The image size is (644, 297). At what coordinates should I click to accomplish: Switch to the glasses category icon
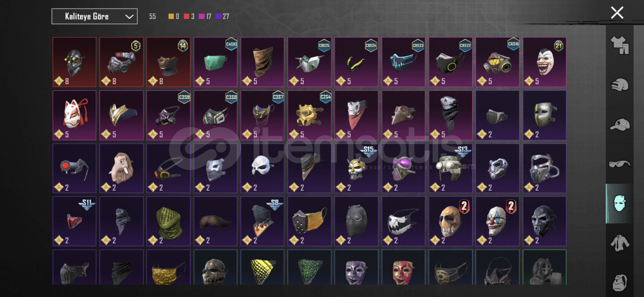620,164
